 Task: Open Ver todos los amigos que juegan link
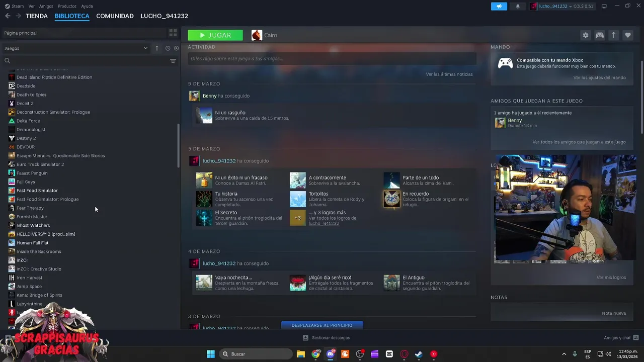[x=579, y=142]
